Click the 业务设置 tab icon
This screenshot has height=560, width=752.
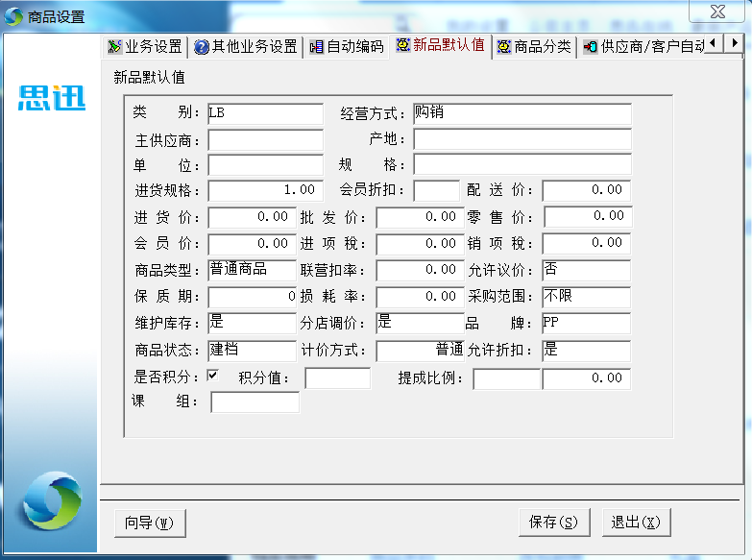pyautogui.click(x=115, y=46)
